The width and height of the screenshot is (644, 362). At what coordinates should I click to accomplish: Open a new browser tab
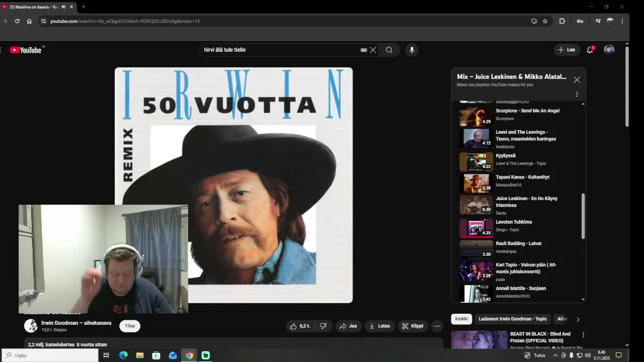click(x=84, y=7)
